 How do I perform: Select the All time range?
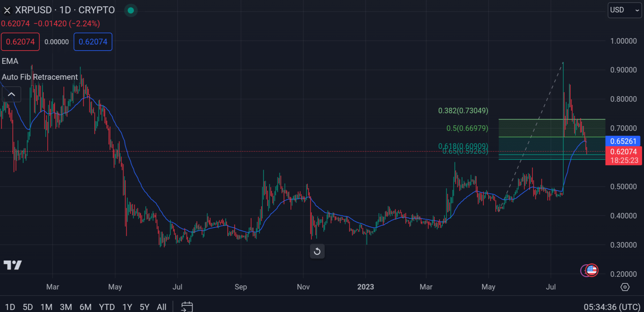(x=162, y=307)
